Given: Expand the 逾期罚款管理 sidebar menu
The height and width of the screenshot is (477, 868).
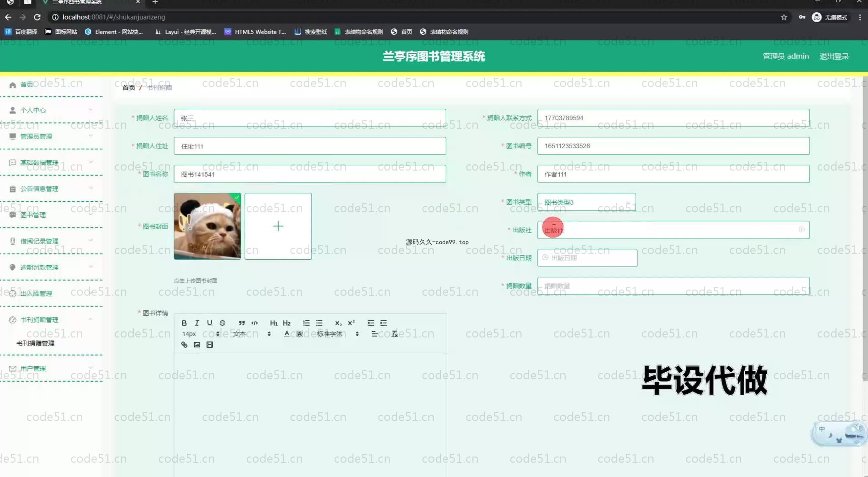Looking at the screenshot, I should click(x=50, y=267).
